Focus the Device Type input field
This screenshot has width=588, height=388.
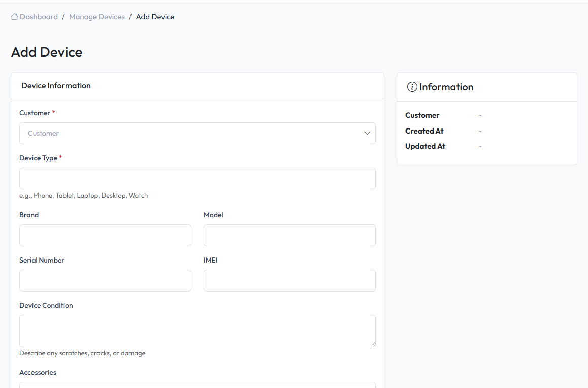click(197, 179)
